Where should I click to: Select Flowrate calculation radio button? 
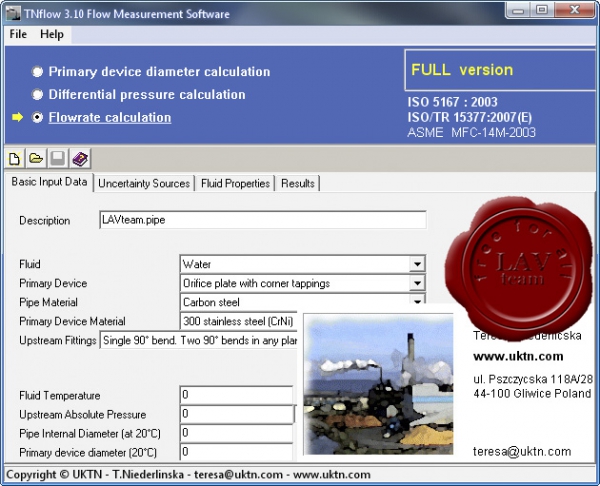point(37,117)
